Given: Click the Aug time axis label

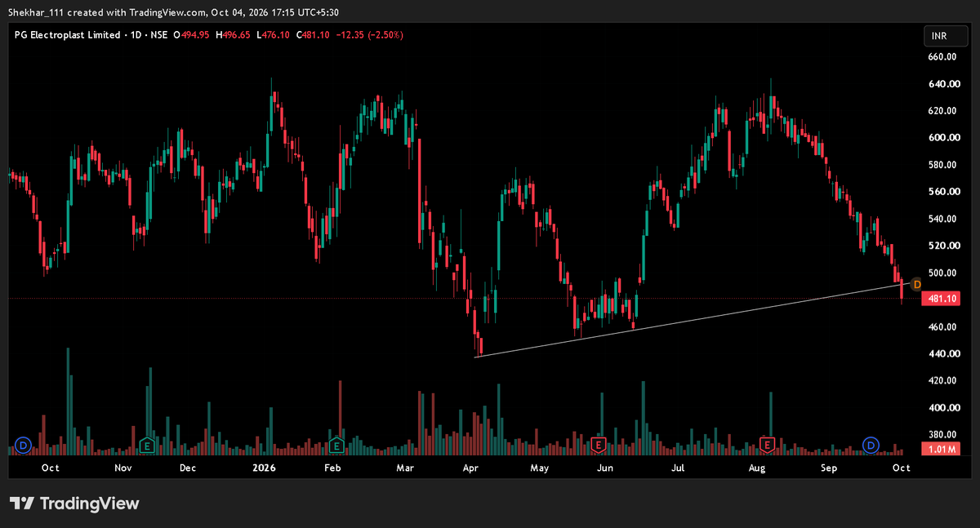Looking at the screenshot, I should [757, 468].
